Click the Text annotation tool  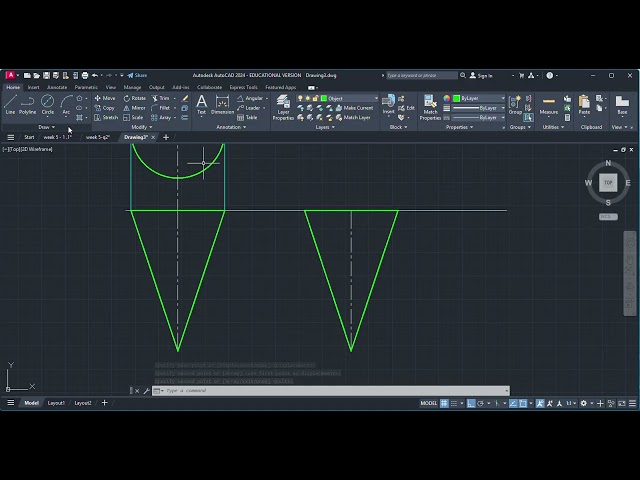201,104
